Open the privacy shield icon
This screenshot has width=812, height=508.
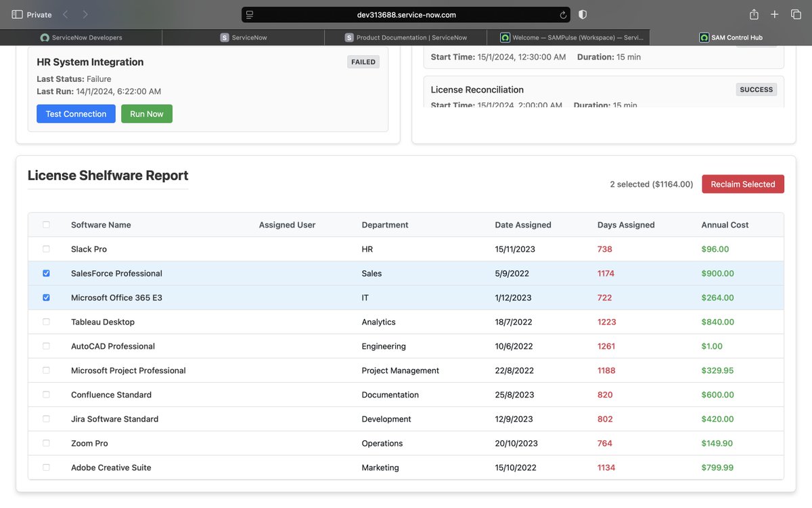pos(583,14)
